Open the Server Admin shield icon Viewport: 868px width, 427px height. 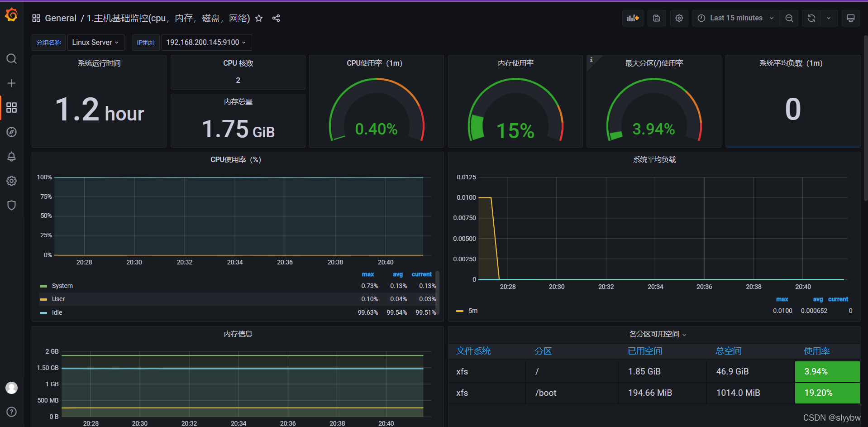click(x=11, y=206)
